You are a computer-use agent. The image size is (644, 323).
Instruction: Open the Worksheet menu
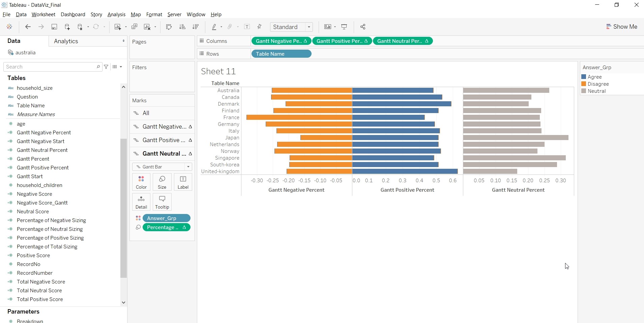coord(43,15)
